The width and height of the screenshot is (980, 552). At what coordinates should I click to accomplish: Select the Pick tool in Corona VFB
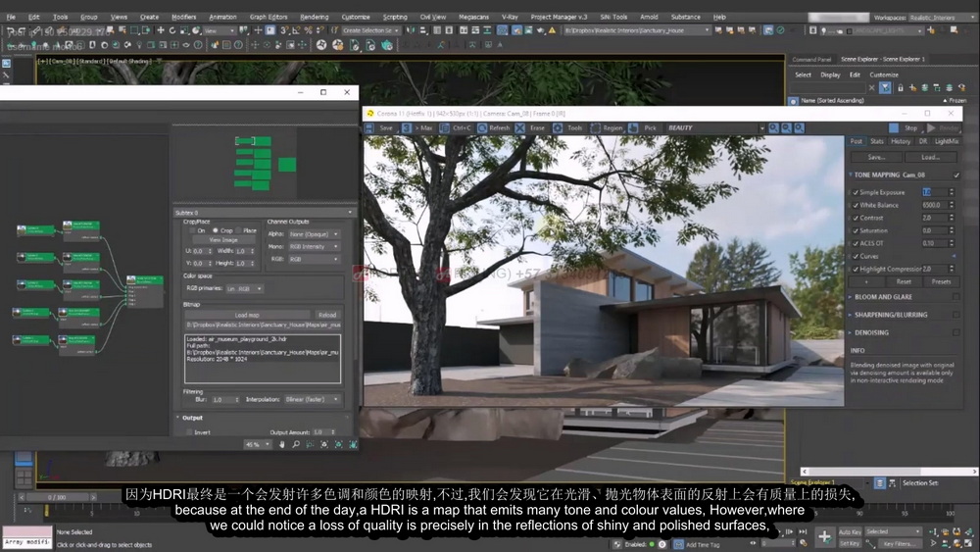(633, 128)
